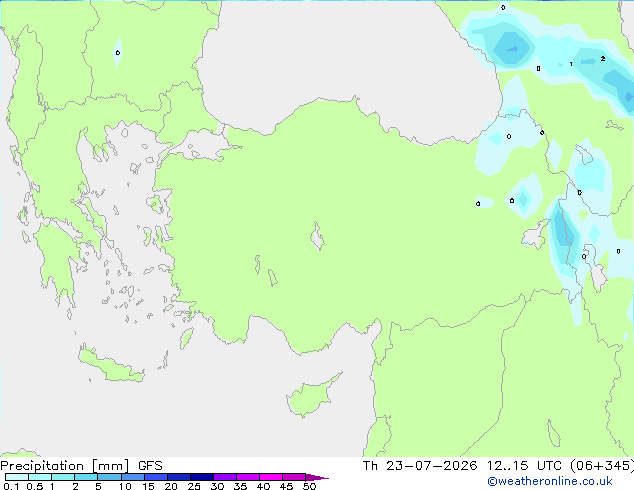Click the 40–45 mm magenta legend swatch

(271, 477)
